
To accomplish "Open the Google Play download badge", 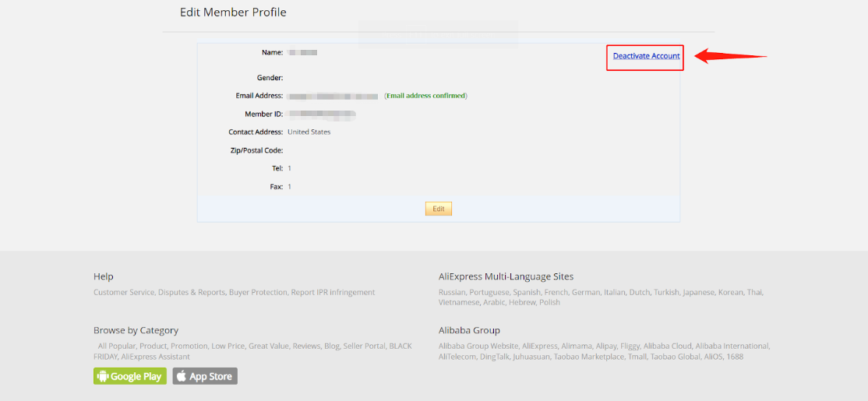I will tap(130, 376).
